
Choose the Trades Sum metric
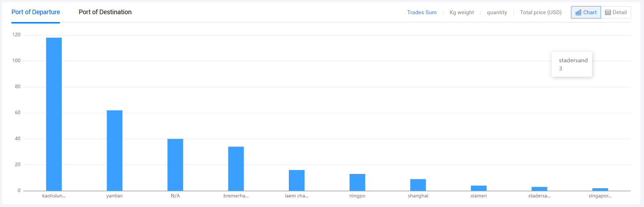422,12
